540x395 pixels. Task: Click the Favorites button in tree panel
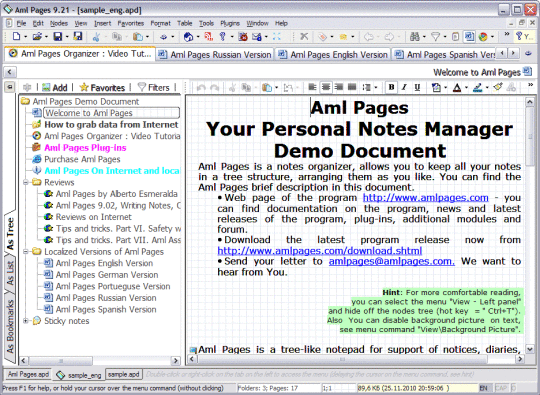click(x=102, y=87)
